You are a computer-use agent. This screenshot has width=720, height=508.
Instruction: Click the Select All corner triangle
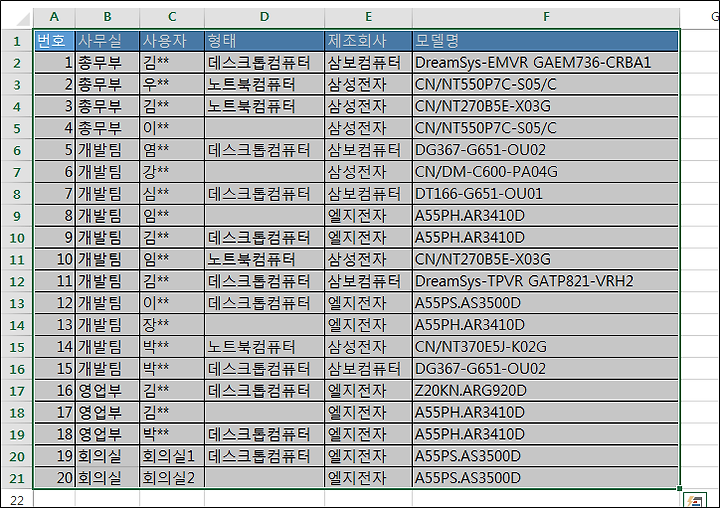click(x=22, y=18)
